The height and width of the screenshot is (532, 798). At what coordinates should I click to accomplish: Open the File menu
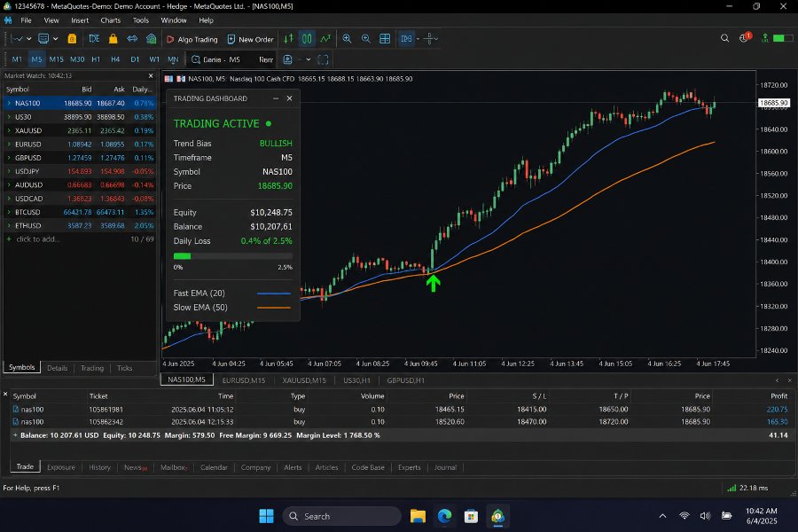(x=26, y=20)
